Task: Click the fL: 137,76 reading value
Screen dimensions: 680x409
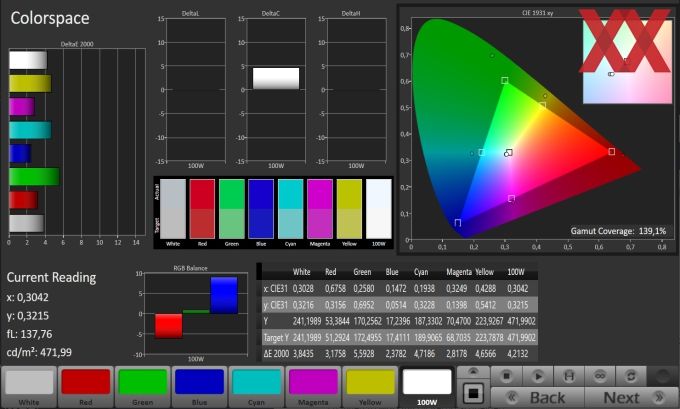Action: click(x=29, y=334)
